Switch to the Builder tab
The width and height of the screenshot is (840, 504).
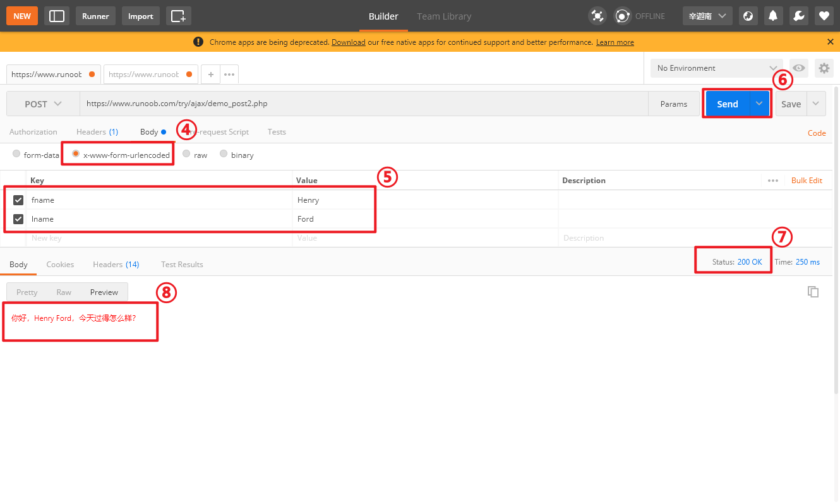pyautogui.click(x=383, y=16)
